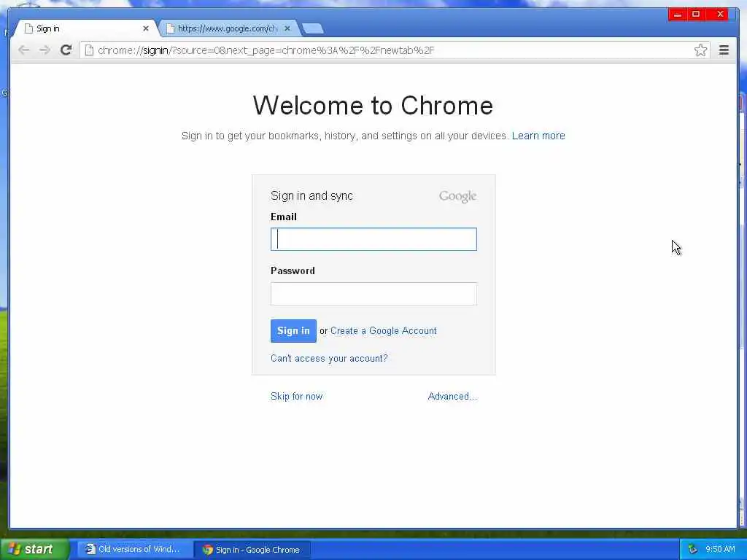The image size is (747, 560).
Task: Click the 9:50 AM clock
Action: pos(720,549)
